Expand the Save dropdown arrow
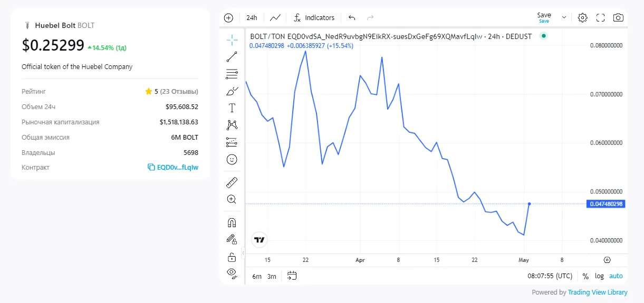This screenshot has width=644, height=303. tap(564, 17)
